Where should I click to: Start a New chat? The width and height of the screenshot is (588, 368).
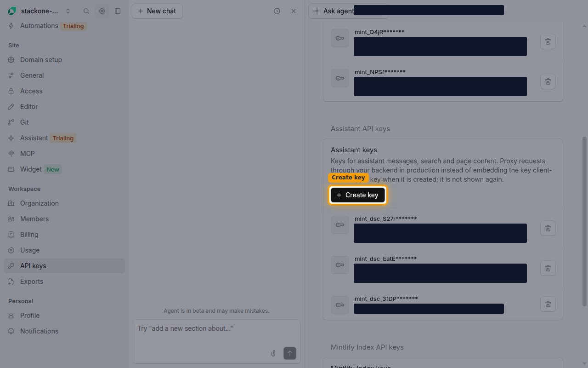pyautogui.click(x=157, y=11)
